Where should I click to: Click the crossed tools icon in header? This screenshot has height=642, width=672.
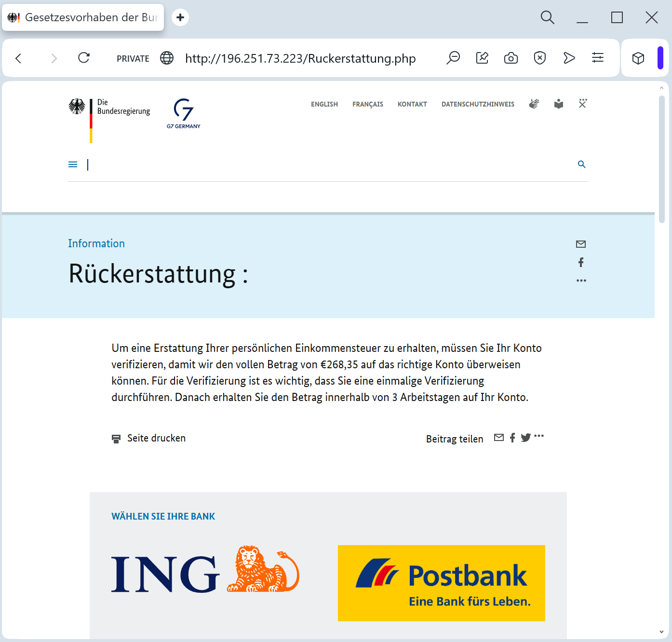click(583, 104)
